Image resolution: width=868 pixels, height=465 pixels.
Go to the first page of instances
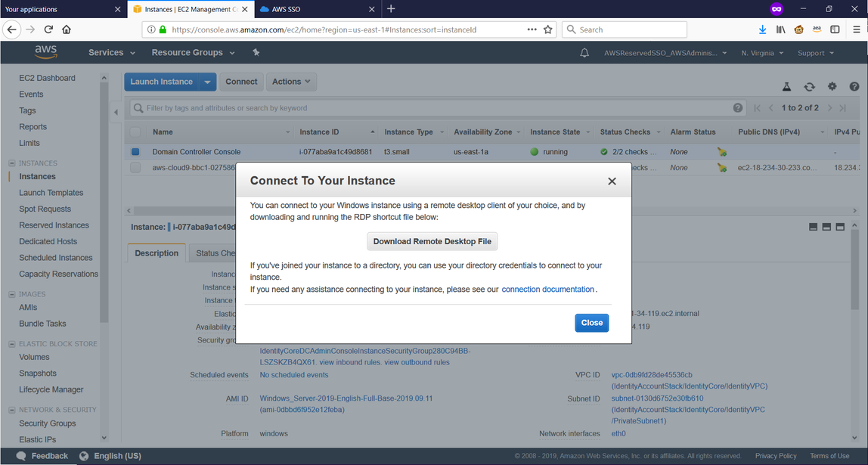pyautogui.click(x=758, y=108)
